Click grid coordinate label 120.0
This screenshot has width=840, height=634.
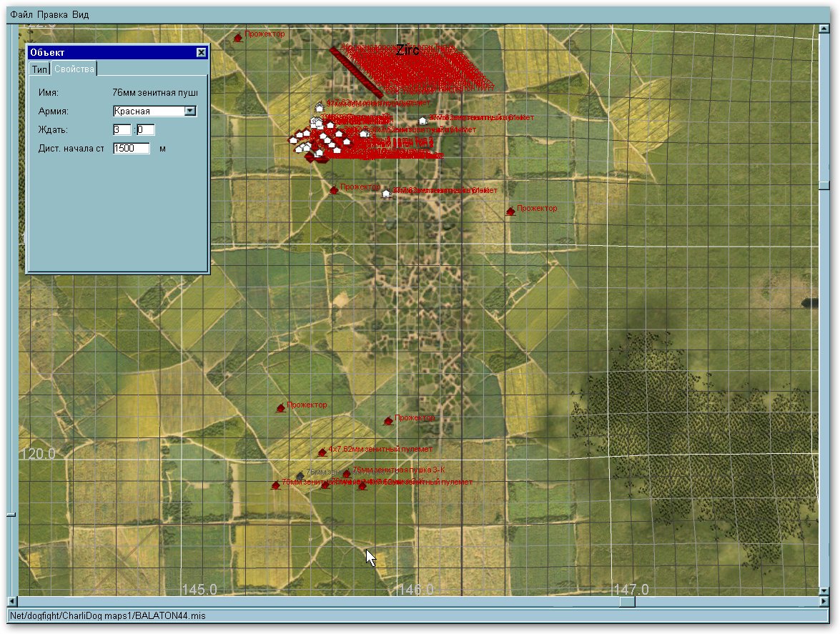pyautogui.click(x=37, y=454)
